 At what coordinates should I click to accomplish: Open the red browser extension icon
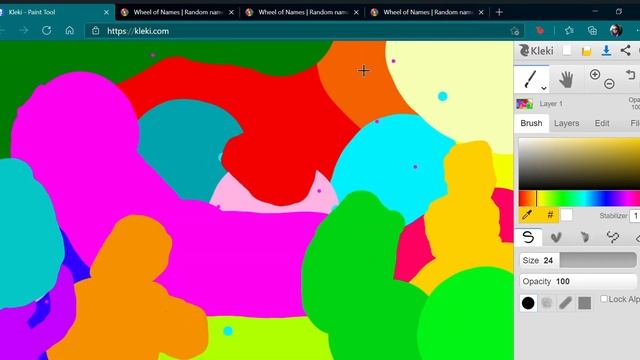click(540, 31)
